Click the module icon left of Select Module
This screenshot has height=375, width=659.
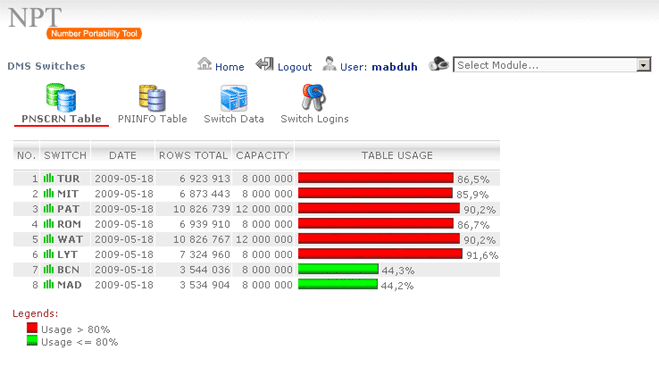click(x=439, y=64)
